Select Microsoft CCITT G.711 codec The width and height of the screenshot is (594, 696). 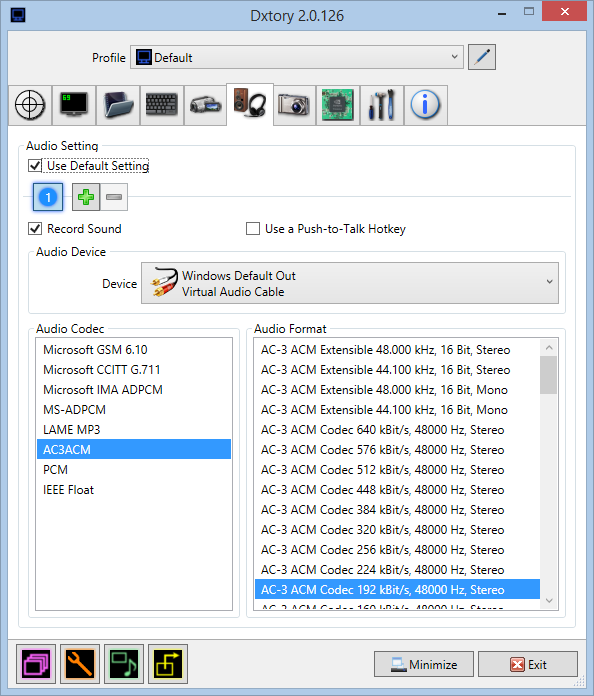point(134,370)
